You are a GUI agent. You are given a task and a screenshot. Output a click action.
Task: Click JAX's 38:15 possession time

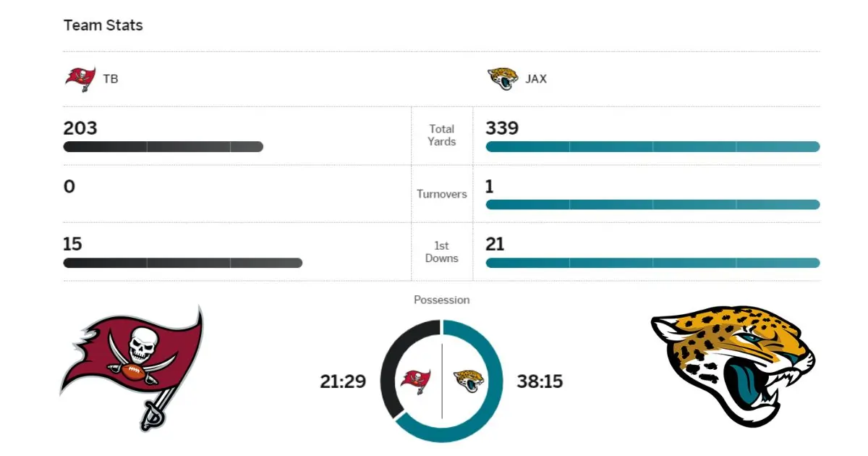540,381
